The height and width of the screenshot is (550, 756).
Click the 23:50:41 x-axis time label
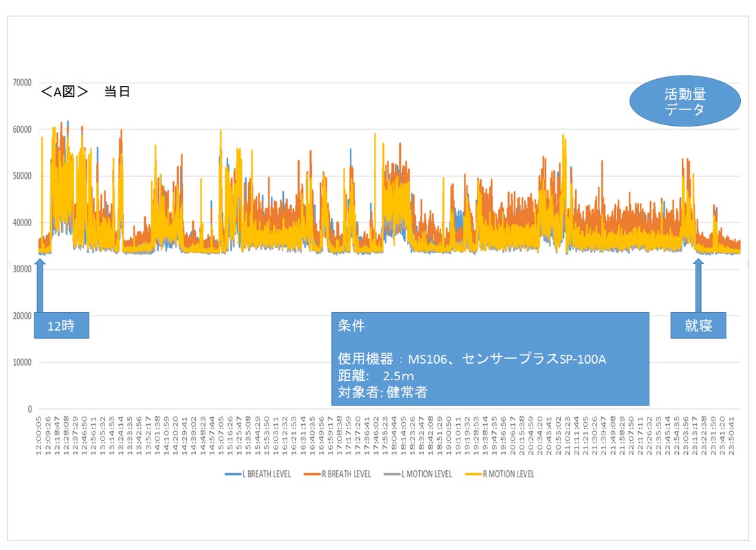point(731,436)
